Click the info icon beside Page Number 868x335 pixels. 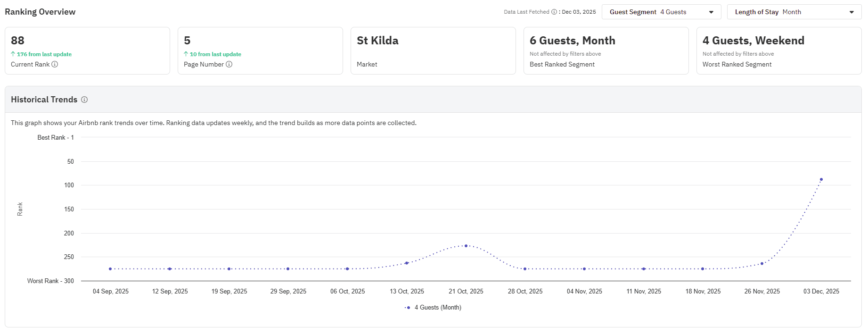click(229, 64)
